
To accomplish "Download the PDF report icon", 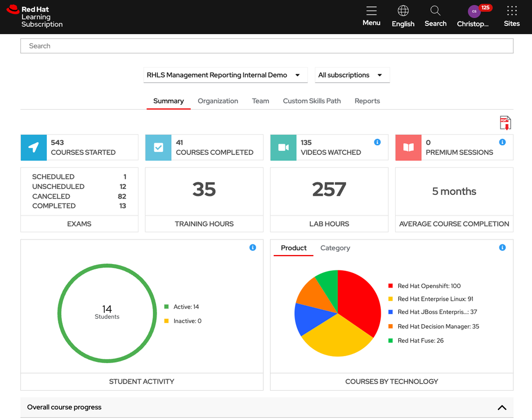I will 505,123.
